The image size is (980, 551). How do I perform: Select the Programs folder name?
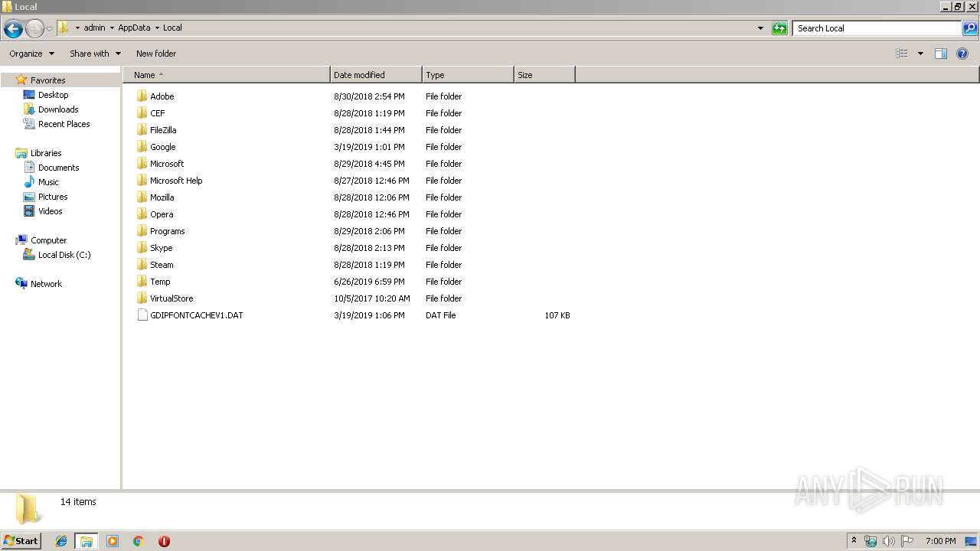167,231
